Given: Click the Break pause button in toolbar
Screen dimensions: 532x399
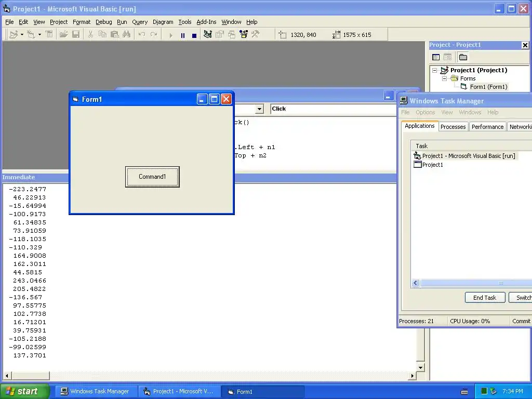Looking at the screenshot, I should coord(183,35).
